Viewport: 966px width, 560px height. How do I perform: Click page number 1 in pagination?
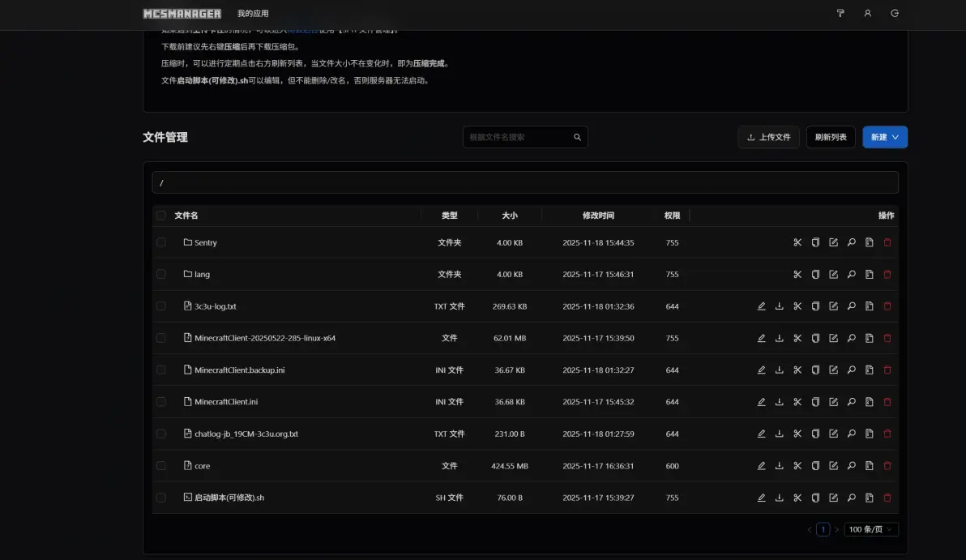(x=823, y=530)
